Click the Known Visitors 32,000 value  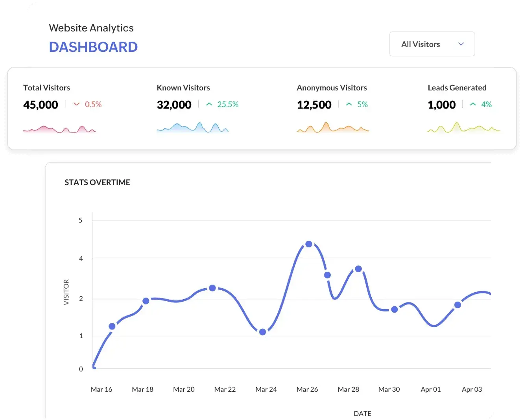(x=174, y=105)
